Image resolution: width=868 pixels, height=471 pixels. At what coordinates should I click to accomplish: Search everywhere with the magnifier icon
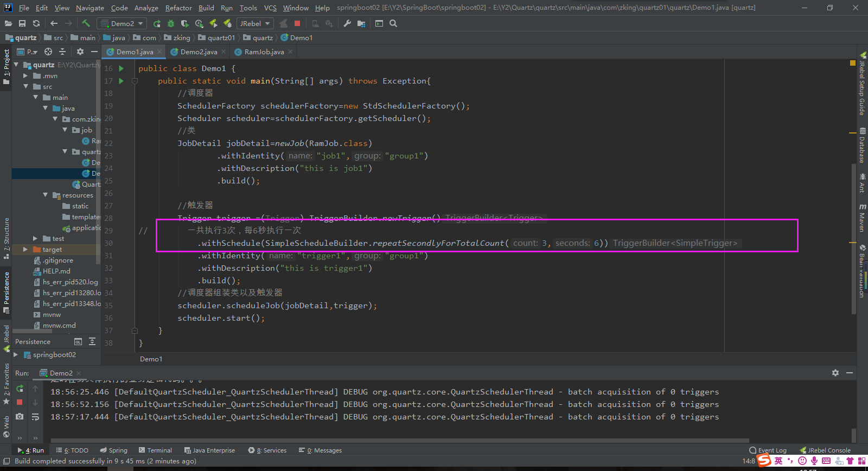pos(393,23)
